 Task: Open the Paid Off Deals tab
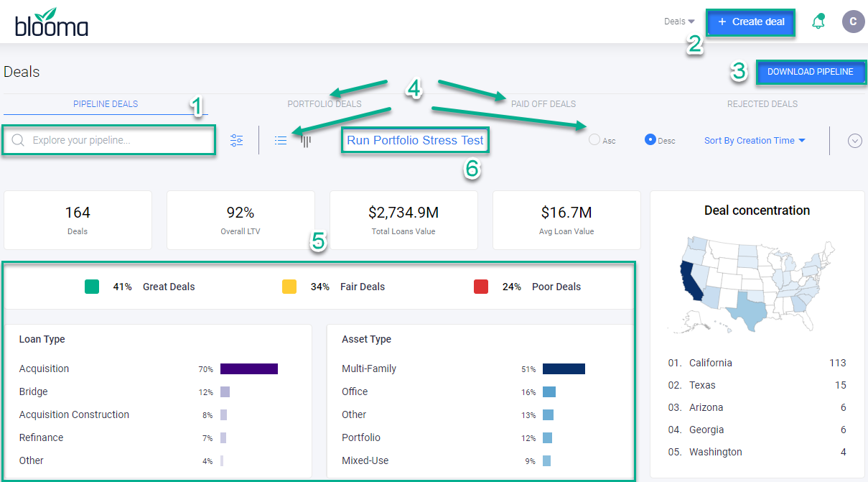(543, 104)
